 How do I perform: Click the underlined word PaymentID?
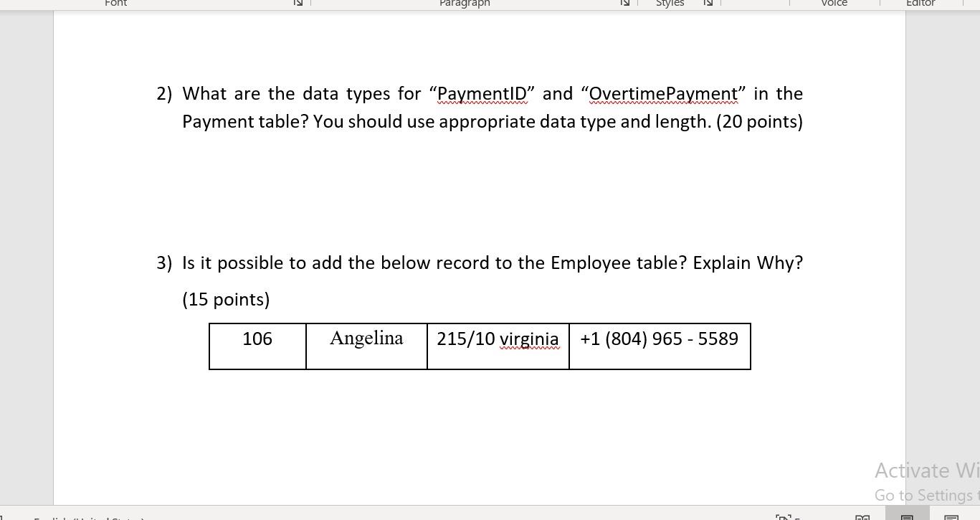tap(481, 93)
